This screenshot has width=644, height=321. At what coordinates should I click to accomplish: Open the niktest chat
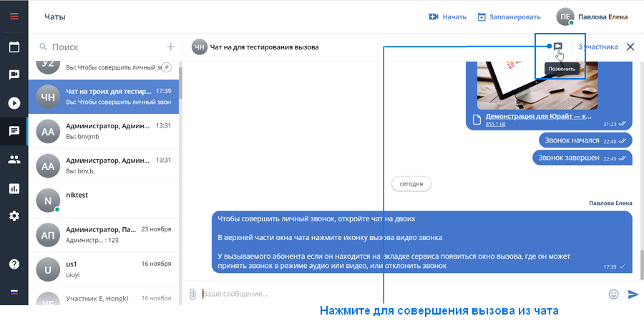[104, 200]
